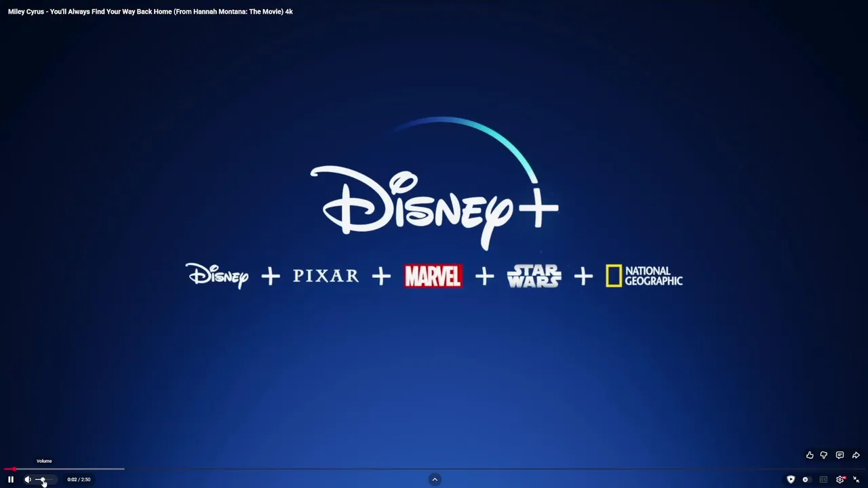Screen dimensions: 868x488
Task: Seek along the video progress bar
Action: [x=434, y=468]
